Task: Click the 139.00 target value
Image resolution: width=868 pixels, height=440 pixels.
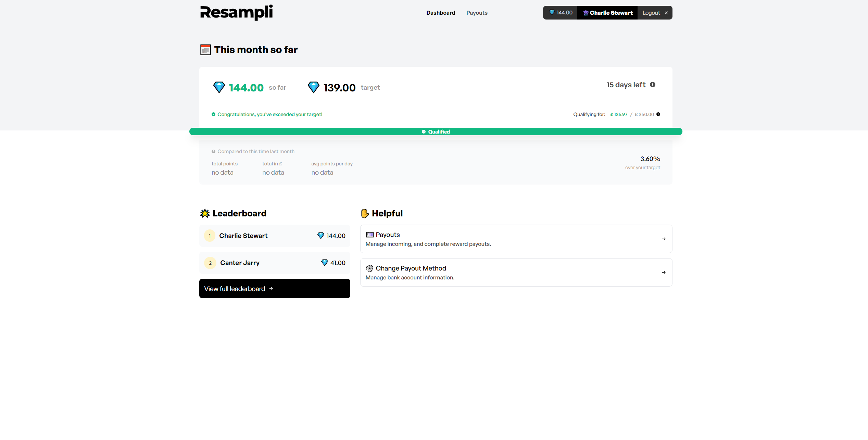Action: [x=339, y=88]
